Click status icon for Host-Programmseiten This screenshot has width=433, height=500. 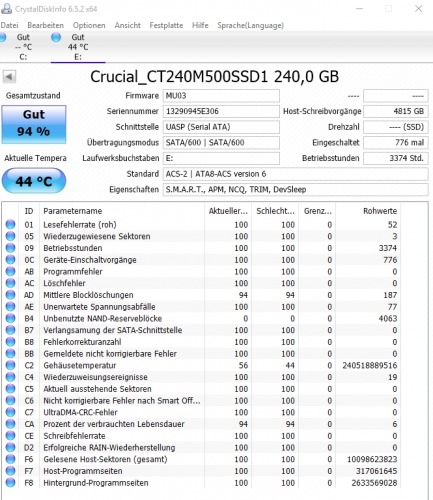11,471
